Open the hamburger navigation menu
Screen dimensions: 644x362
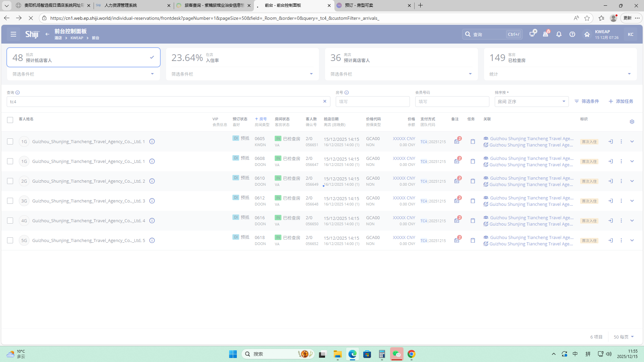point(13,34)
